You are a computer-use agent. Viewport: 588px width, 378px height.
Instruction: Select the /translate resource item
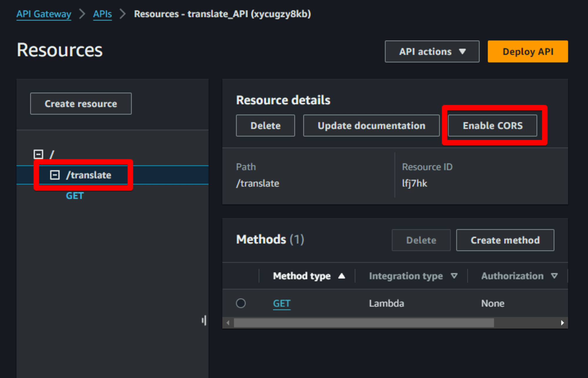(x=86, y=175)
